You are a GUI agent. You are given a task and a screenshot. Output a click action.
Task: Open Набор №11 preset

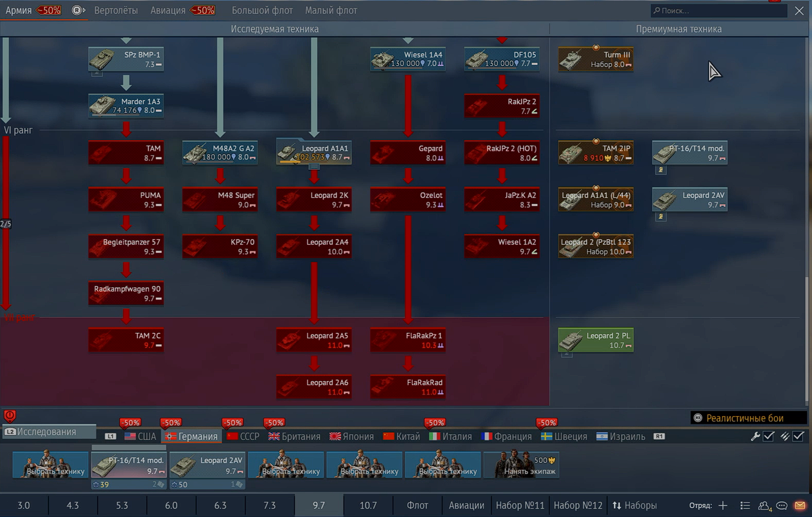520,505
